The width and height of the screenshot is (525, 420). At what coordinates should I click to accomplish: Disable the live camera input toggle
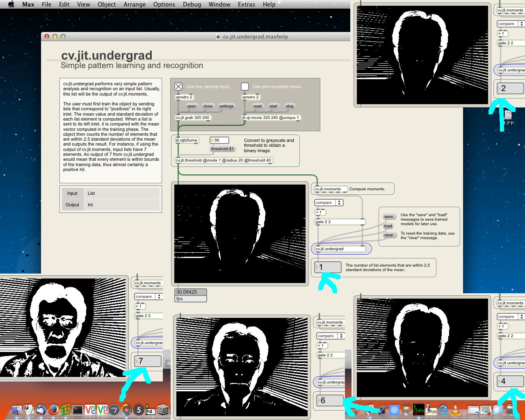pyautogui.click(x=178, y=87)
